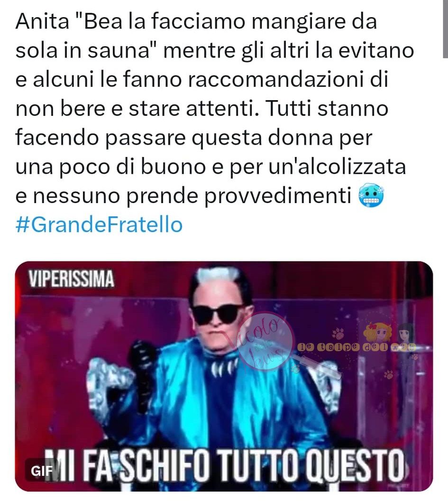This screenshot has width=448, height=502.
Task: Click the dark-haired girl avatar in the watermark
Action: 404,333
